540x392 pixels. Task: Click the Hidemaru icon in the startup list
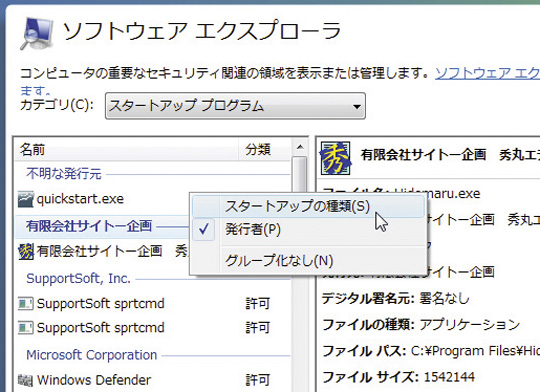[x=26, y=251]
